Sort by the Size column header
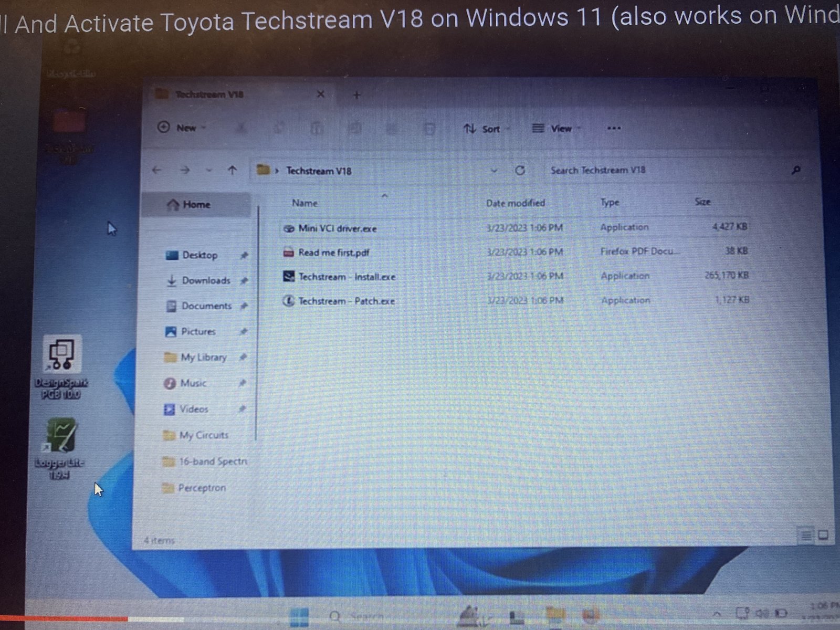This screenshot has width=840, height=630. pyautogui.click(x=702, y=202)
